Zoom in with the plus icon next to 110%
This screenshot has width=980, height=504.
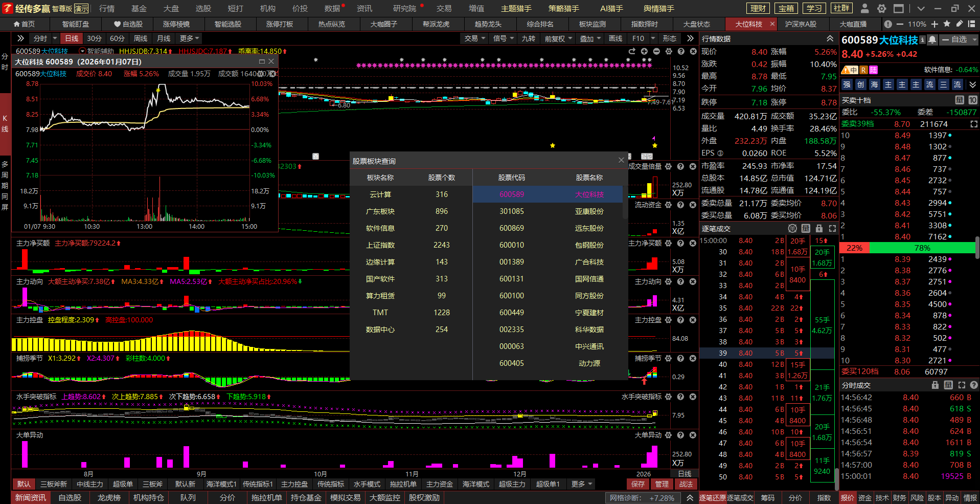[935, 24]
